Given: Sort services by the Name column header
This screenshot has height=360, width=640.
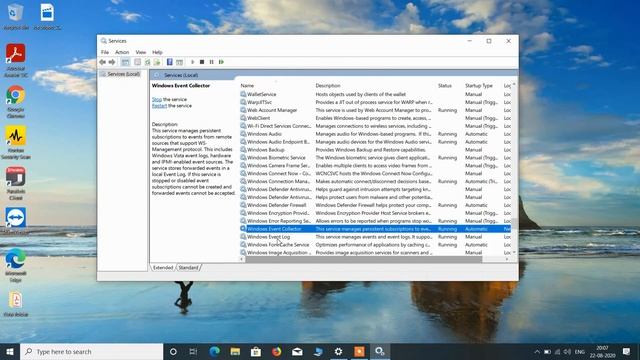Looking at the screenshot, I should [x=247, y=86].
